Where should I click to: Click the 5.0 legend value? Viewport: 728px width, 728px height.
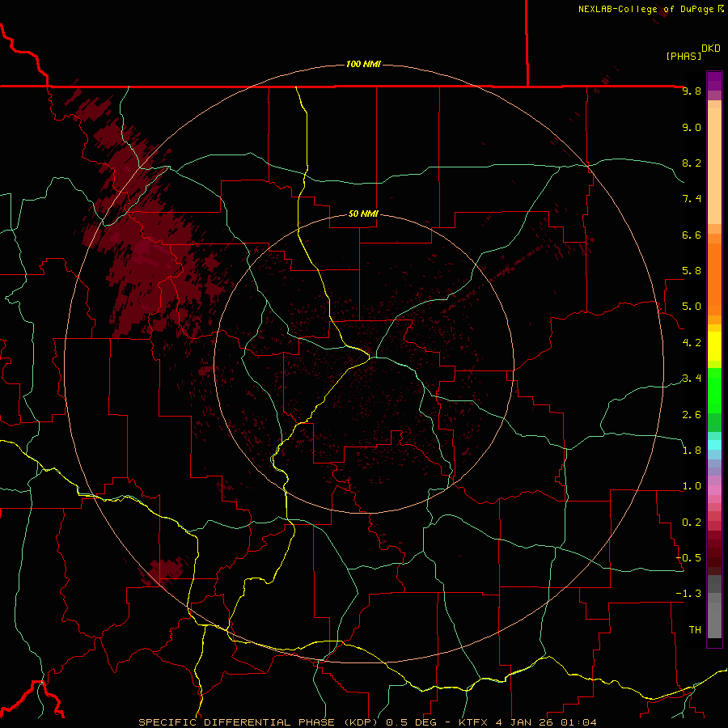692,307
